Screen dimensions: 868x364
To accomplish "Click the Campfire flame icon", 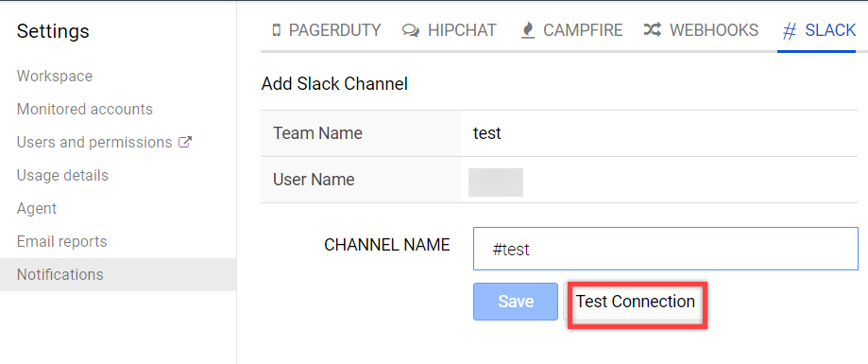I will pos(528,30).
